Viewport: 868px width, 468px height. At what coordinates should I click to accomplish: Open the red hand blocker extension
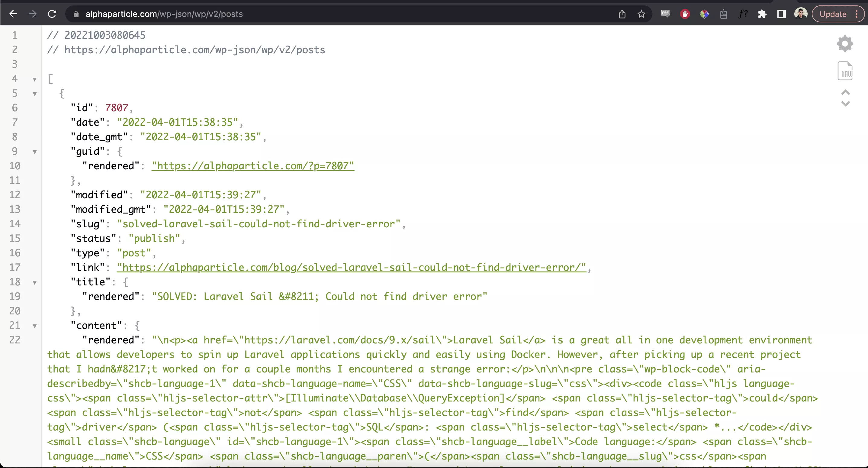coord(685,14)
